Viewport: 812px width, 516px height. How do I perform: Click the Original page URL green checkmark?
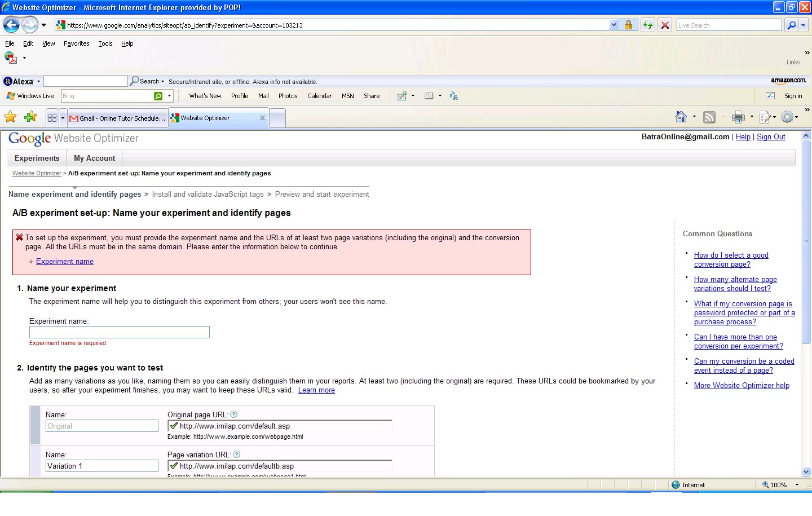pos(174,426)
